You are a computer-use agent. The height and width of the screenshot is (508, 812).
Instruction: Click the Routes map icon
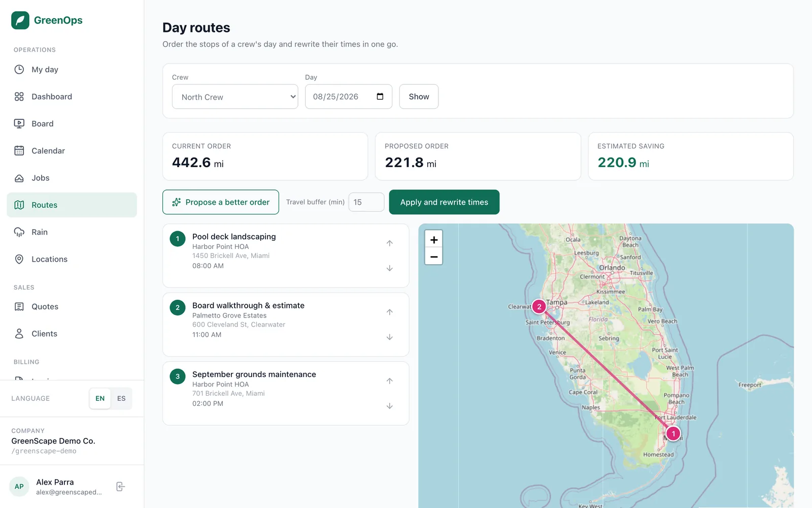19,205
